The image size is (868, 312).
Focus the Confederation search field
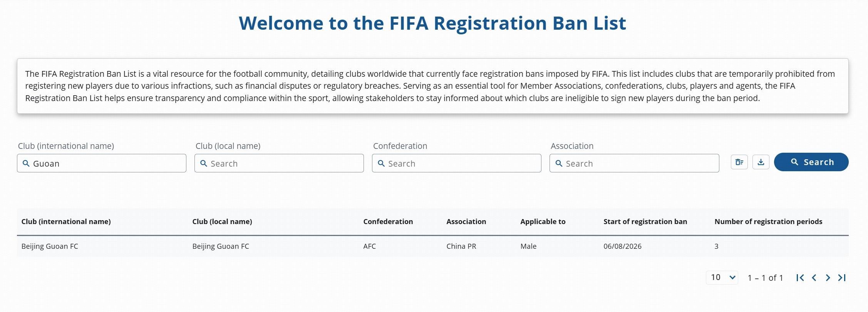457,163
